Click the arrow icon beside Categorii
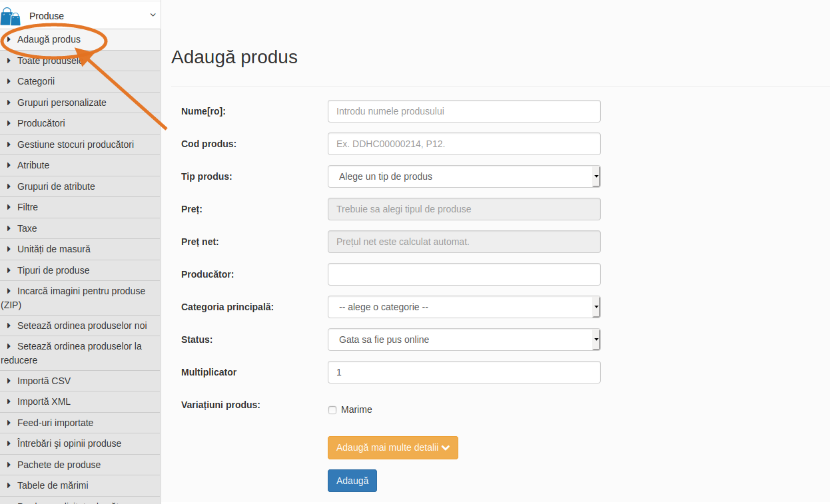The image size is (830, 504). click(x=9, y=81)
